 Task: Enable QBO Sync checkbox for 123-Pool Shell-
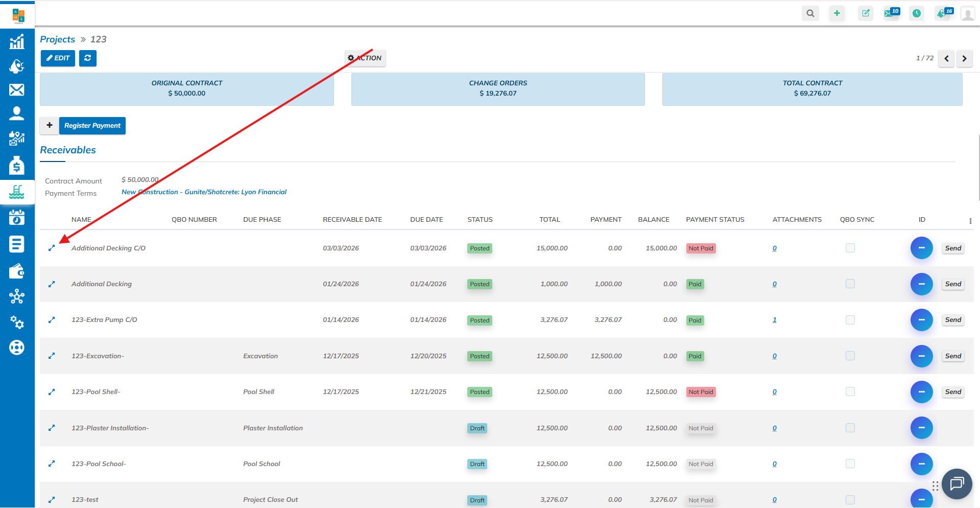coord(850,391)
